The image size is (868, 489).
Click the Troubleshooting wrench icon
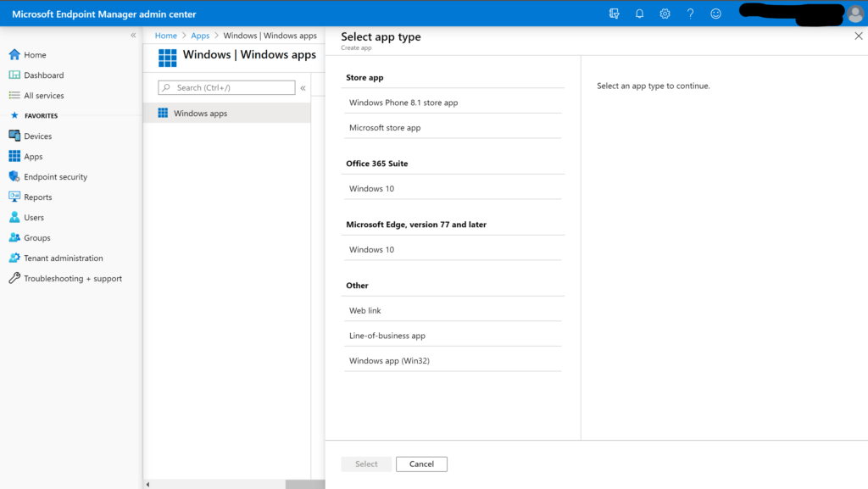(x=14, y=278)
